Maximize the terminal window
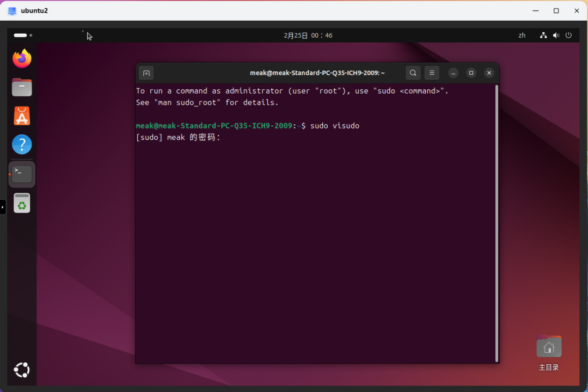Screen dimensions: 588x392 coord(471,73)
